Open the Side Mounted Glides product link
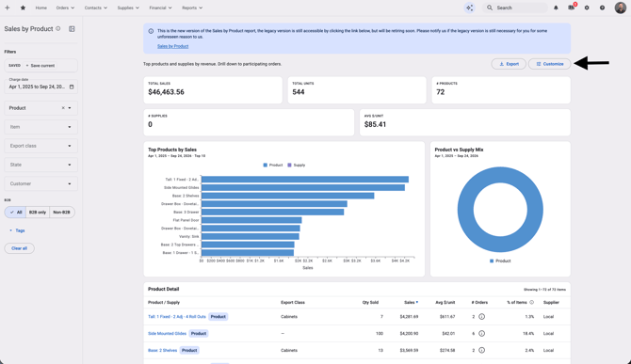 pyautogui.click(x=167, y=334)
